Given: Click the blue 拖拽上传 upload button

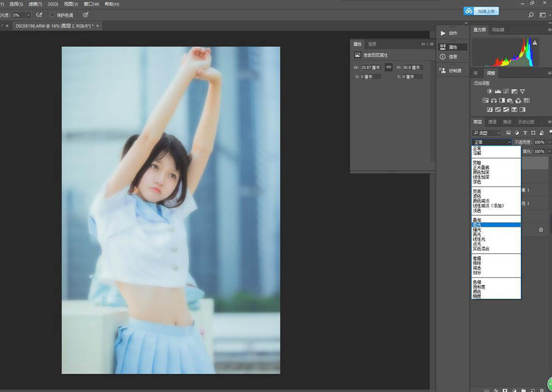Looking at the screenshot, I should click(x=481, y=11).
